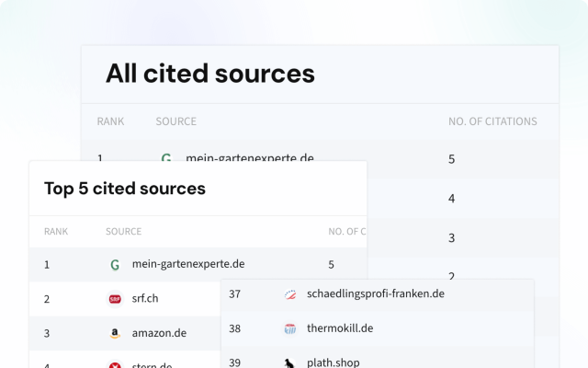
Task: Click RANK header in All cited sources
Action: (x=110, y=121)
